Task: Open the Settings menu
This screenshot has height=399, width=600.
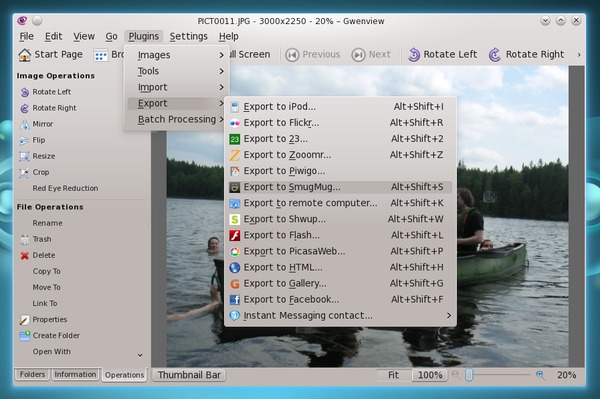Action: [189, 36]
